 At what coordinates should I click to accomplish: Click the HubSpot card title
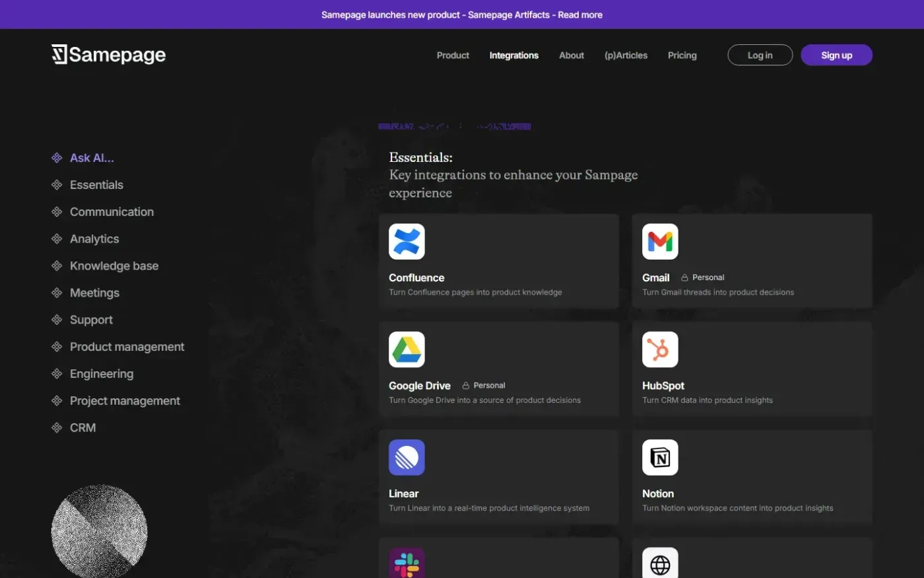click(x=663, y=386)
